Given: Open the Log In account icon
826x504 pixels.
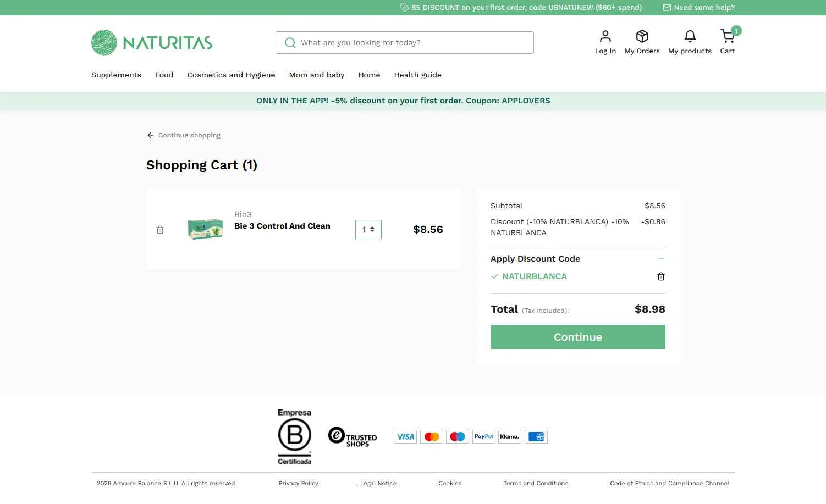Looking at the screenshot, I should coord(605,36).
